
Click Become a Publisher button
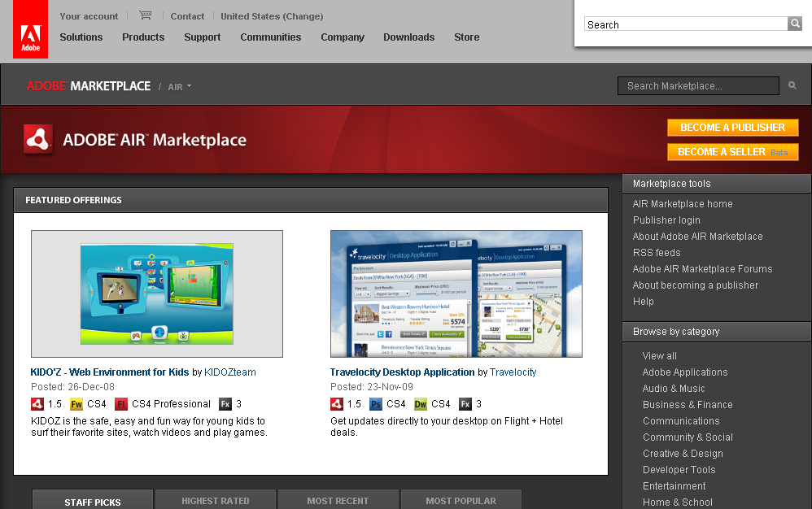733,127
